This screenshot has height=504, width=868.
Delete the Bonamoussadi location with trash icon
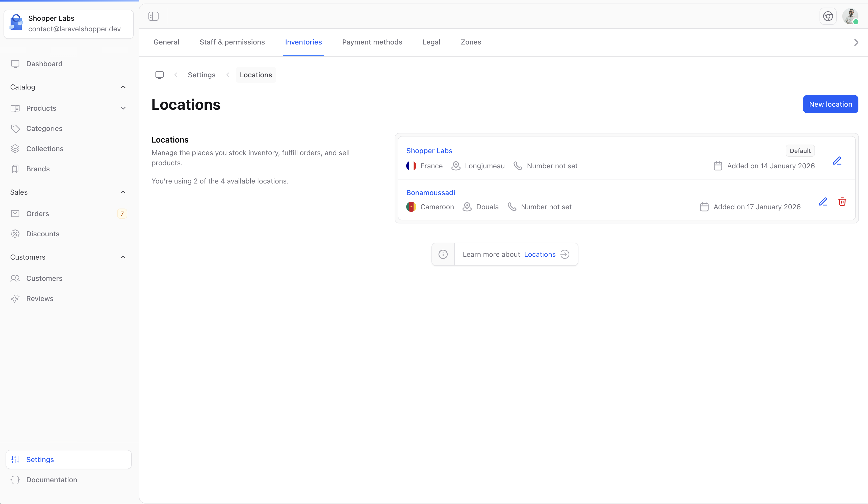842,202
